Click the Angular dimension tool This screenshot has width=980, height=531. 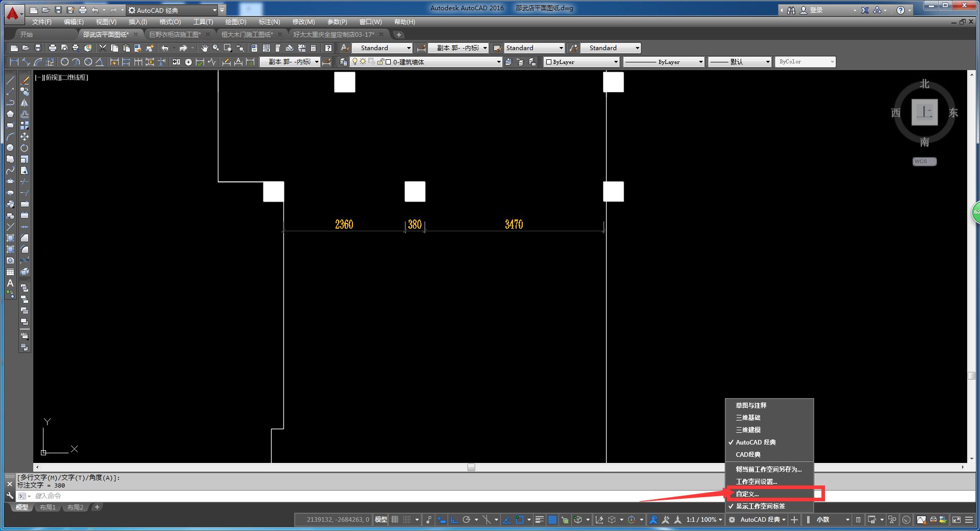(100, 62)
